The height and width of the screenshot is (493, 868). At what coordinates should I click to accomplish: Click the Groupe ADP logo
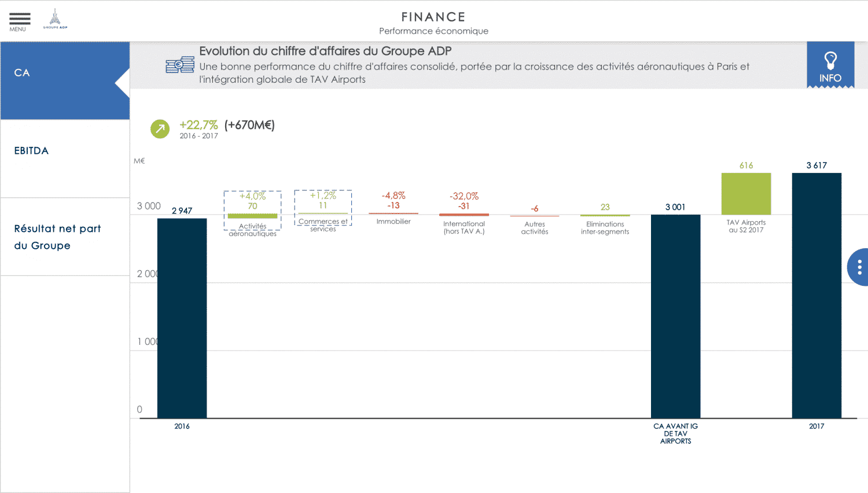[55, 19]
